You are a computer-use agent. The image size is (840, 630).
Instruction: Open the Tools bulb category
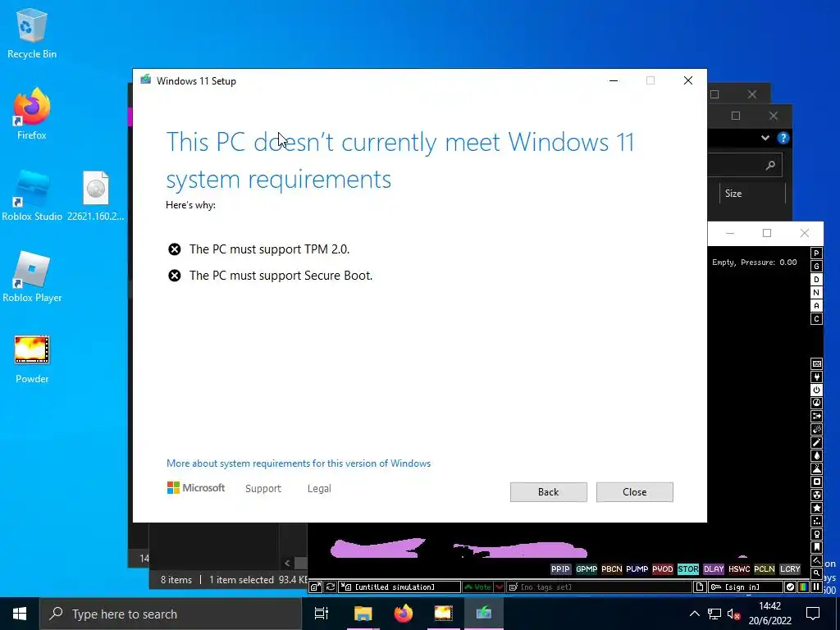[x=816, y=534]
